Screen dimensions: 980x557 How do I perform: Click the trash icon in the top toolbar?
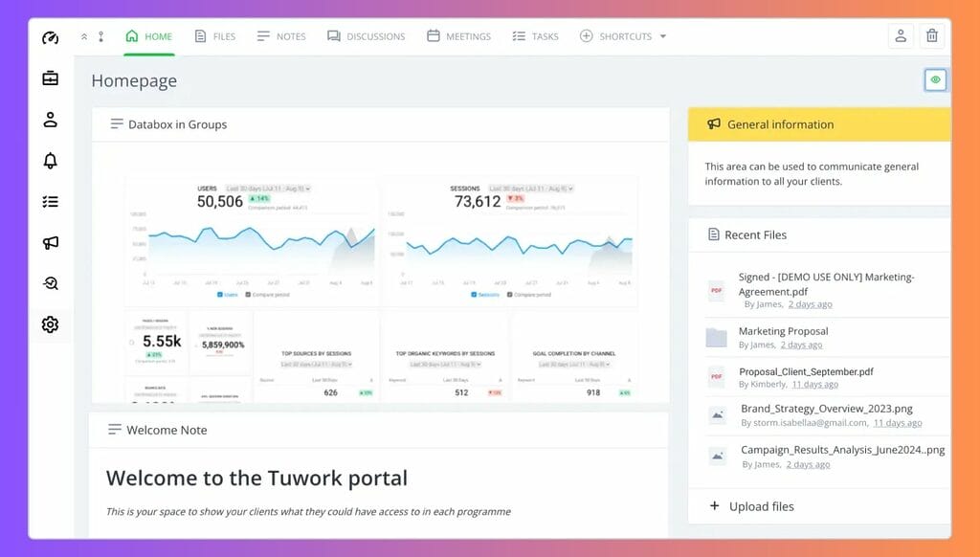932,35
